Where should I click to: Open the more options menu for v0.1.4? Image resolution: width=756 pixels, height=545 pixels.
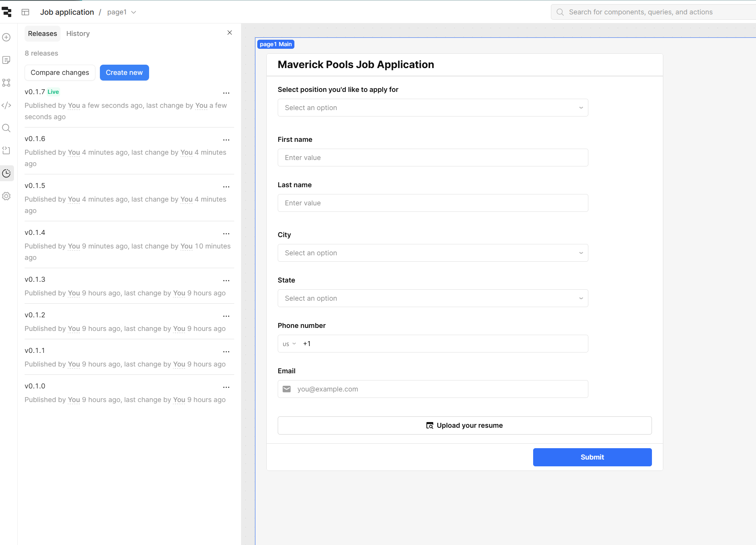tap(226, 234)
